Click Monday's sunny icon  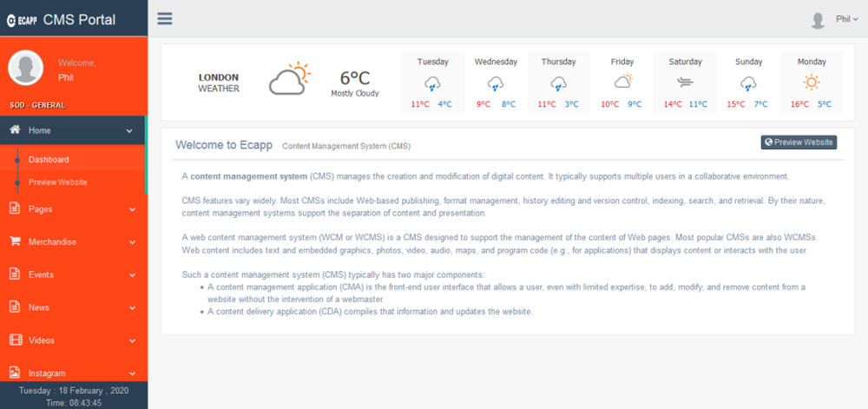coord(812,83)
